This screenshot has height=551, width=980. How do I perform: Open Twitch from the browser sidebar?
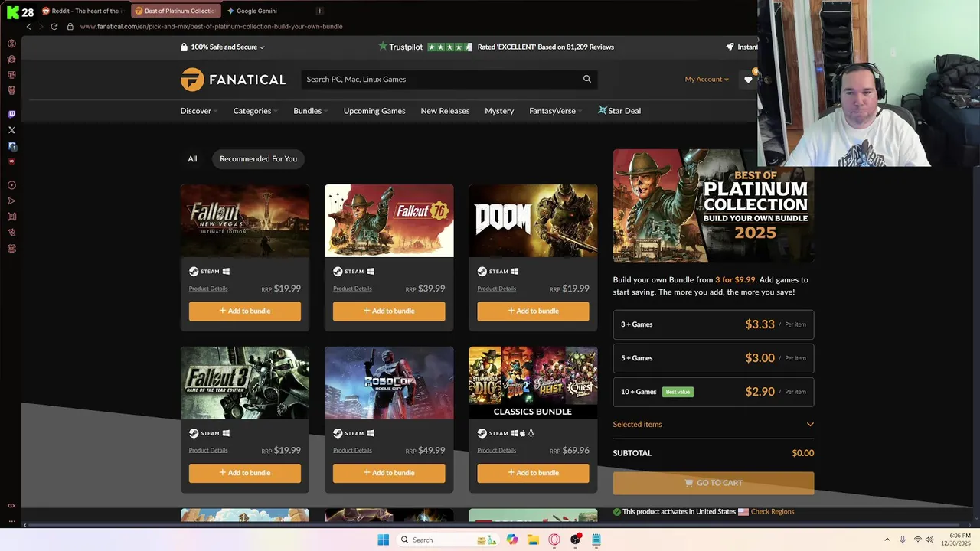tap(11, 114)
